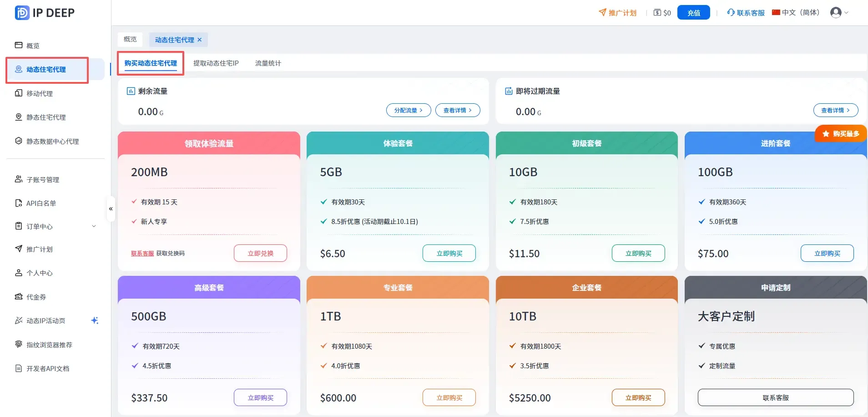Click the blue 充值 recharge button

click(x=694, y=12)
